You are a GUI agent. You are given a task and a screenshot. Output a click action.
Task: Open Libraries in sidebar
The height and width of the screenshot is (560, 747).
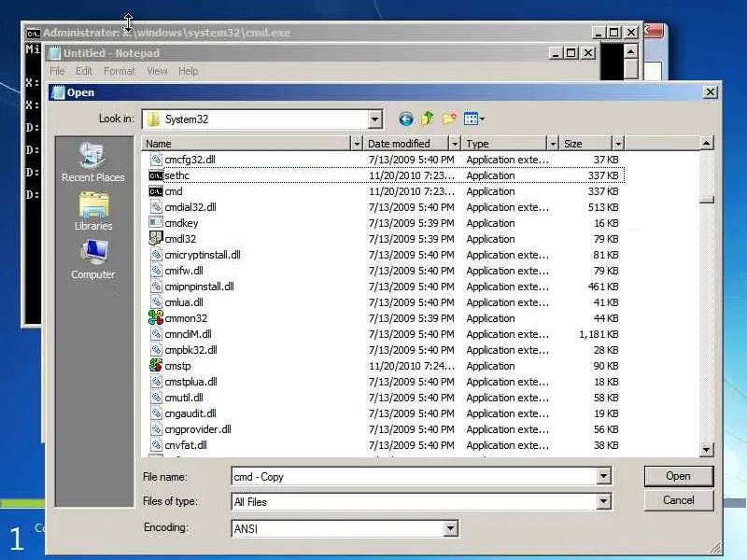click(92, 212)
